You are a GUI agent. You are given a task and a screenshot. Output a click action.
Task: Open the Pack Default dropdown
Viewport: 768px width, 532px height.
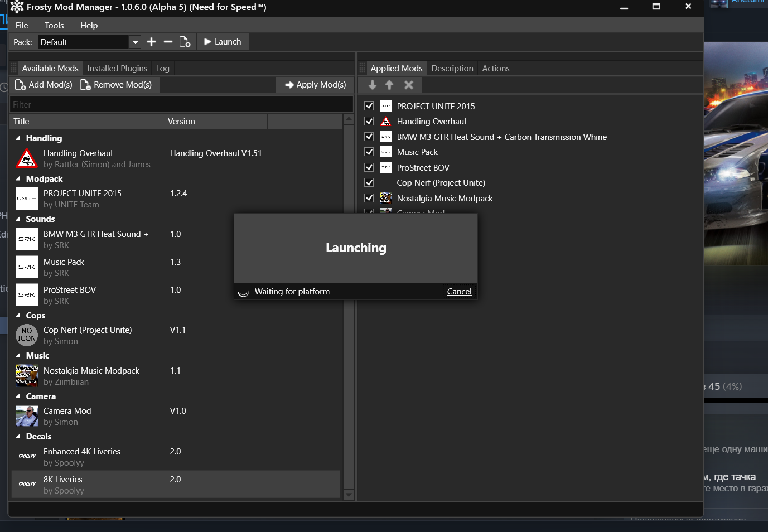[x=135, y=42]
